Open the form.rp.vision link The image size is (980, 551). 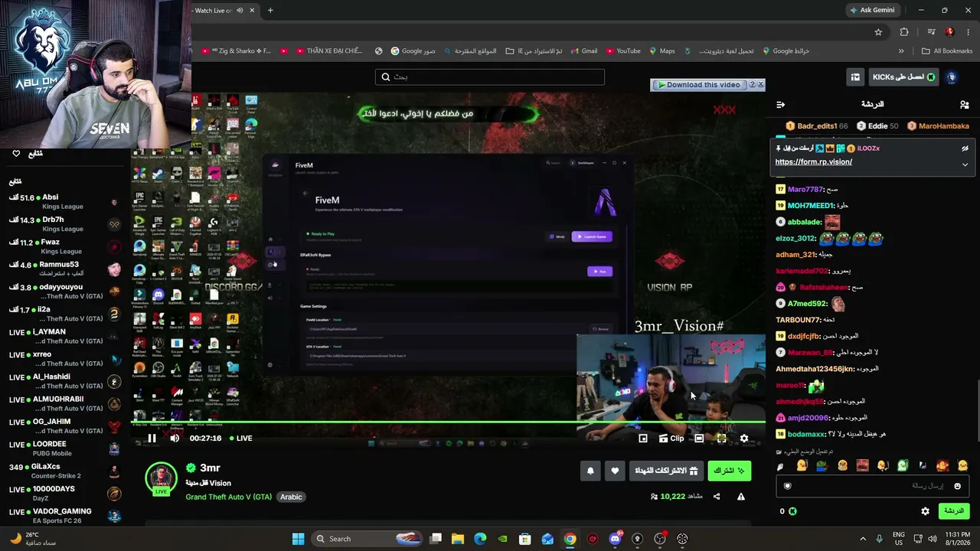[813, 162]
